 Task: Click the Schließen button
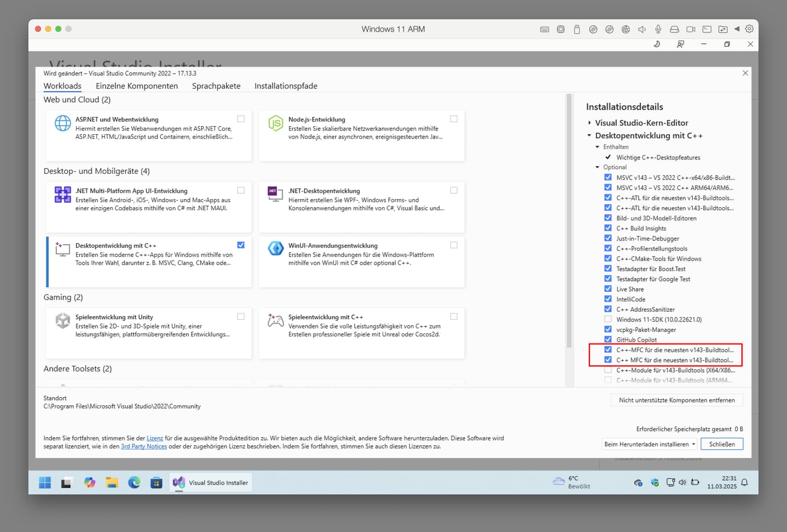pyautogui.click(x=722, y=444)
